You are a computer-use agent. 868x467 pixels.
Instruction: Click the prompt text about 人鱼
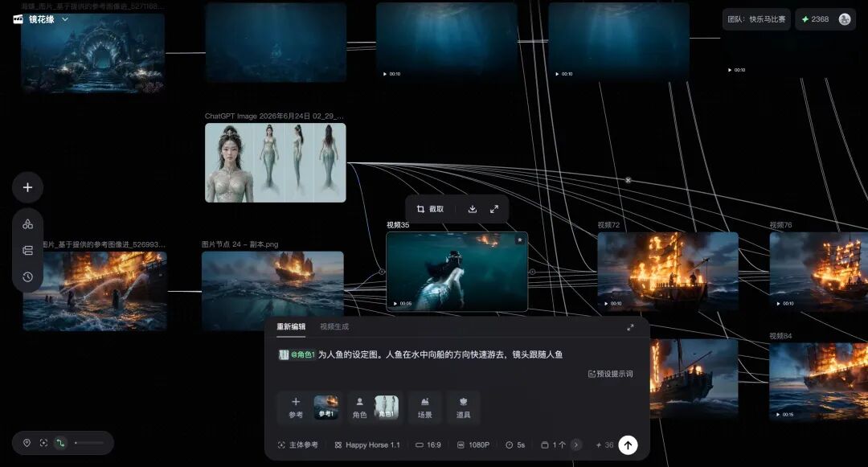440,354
